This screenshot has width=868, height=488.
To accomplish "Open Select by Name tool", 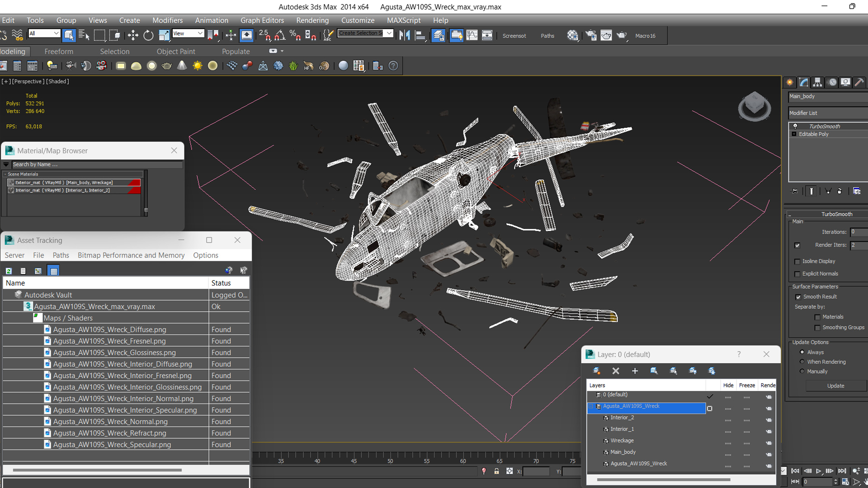I will pos(84,35).
